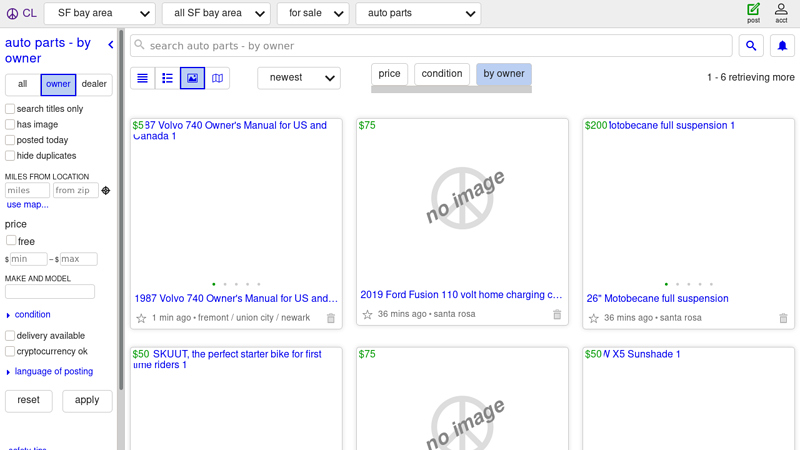Favorite the Volvo 740 manual listing star
The width and height of the screenshot is (800, 450).
pos(141,318)
